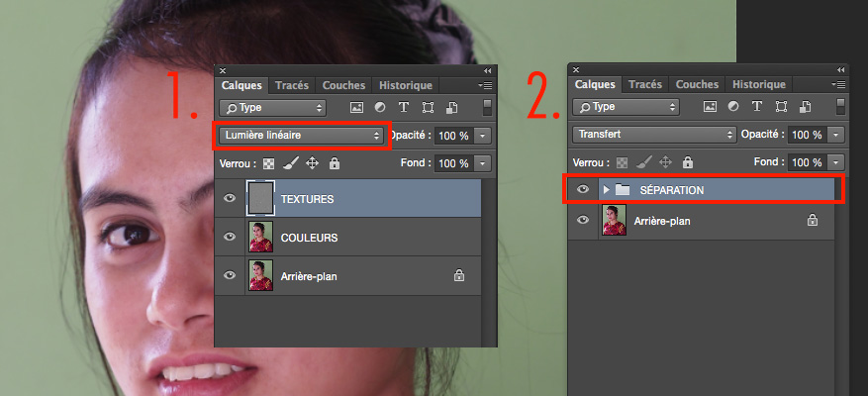Lock all padlock icon in panel 2
This screenshot has width=868, height=396.
pyautogui.click(x=687, y=162)
